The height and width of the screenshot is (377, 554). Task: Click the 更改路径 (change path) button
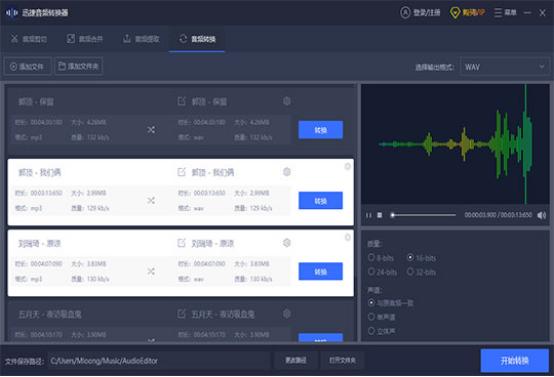click(x=296, y=360)
